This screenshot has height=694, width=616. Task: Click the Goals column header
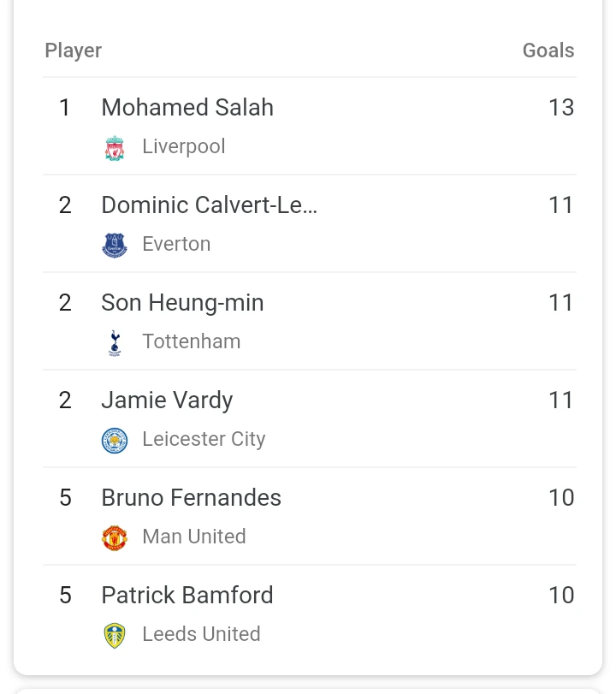[548, 50]
